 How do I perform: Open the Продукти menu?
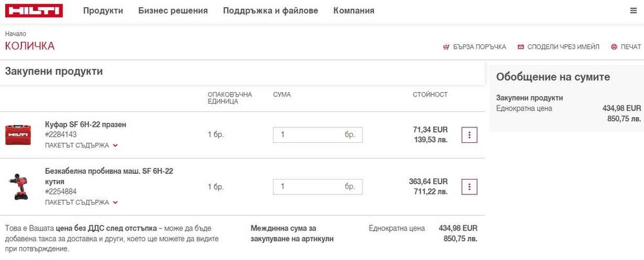coord(103,11)
